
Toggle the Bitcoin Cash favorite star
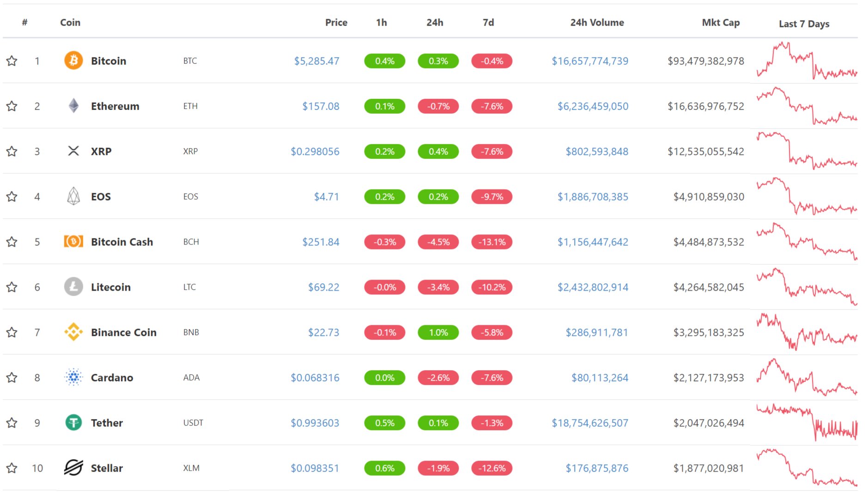pos(12,242)
